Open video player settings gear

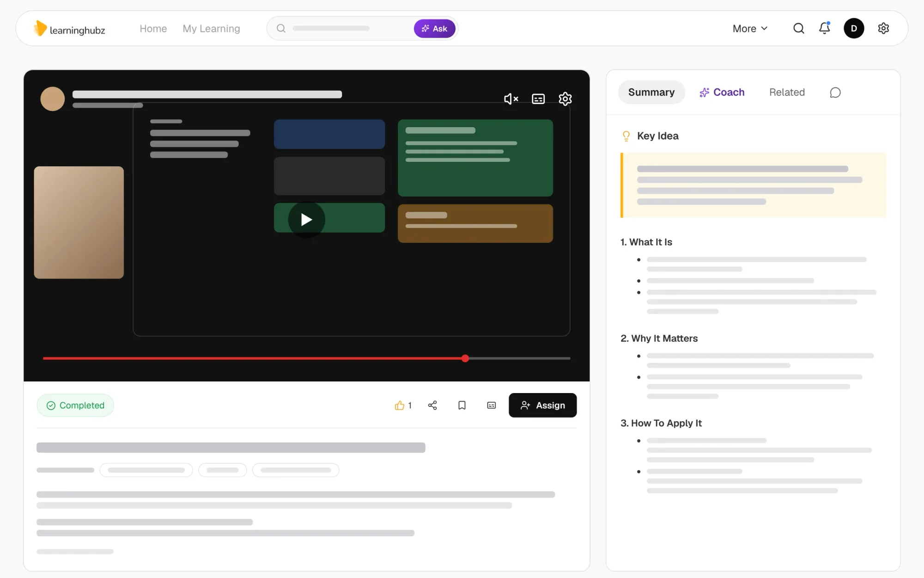[x=565, y=99]
